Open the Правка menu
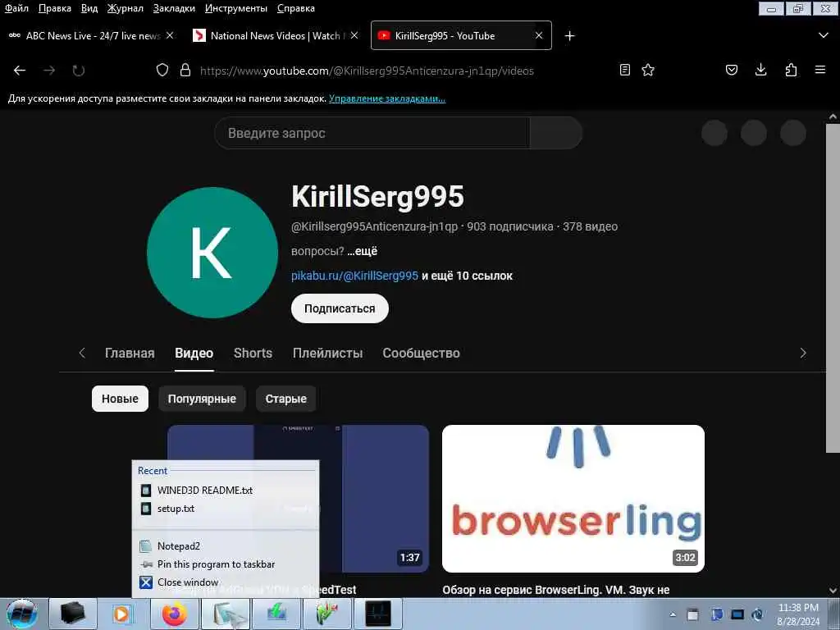840x630 pixels. [x=55, y=8]
